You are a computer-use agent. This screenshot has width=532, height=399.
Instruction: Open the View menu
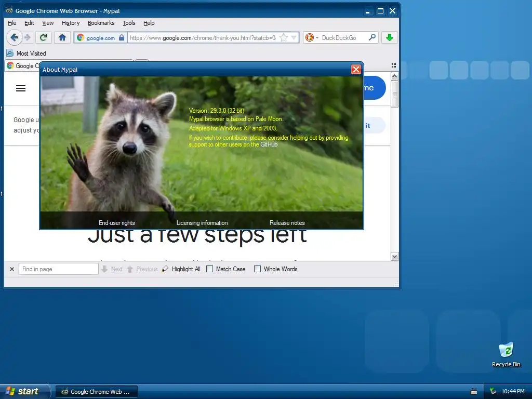[x=48, y=23]
